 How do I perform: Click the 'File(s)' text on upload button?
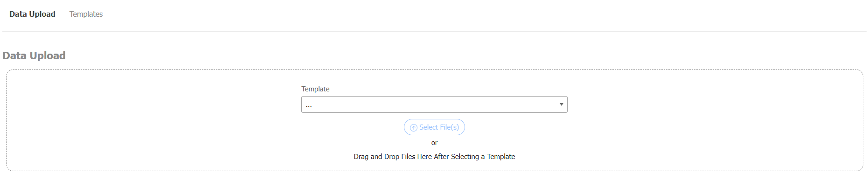[x=449, y=127]
